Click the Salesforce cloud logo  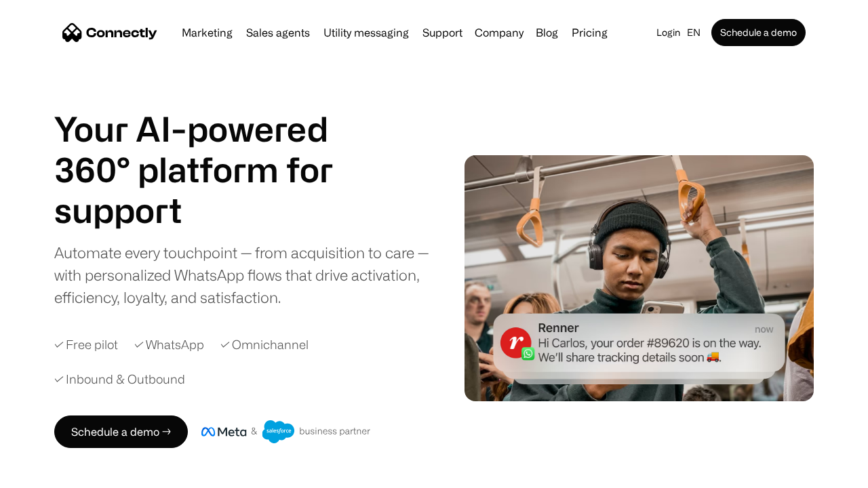(x=278, y=431)
